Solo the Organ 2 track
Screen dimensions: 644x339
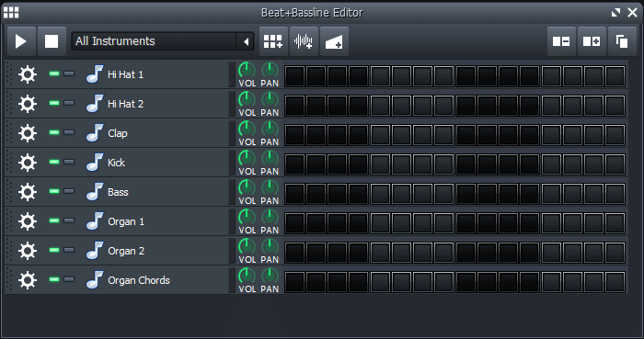[x=69, y=250]
